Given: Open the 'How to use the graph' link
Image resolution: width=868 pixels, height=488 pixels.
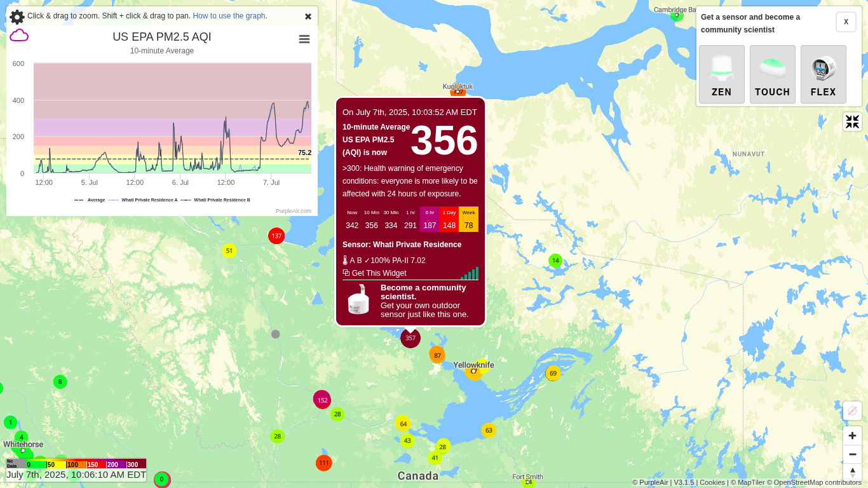Looking at the screenshot, I should click(229, 16).
